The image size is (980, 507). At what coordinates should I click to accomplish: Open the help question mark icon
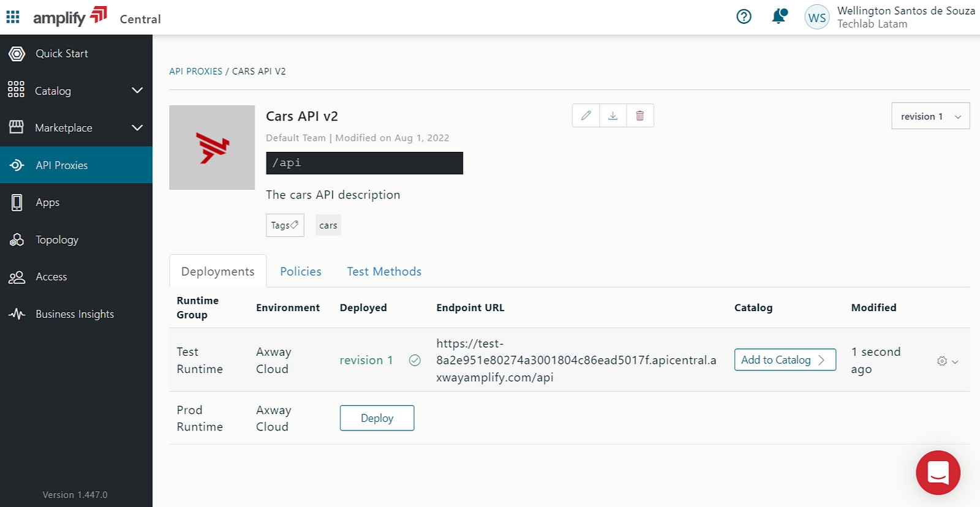(x=744, y=17)
